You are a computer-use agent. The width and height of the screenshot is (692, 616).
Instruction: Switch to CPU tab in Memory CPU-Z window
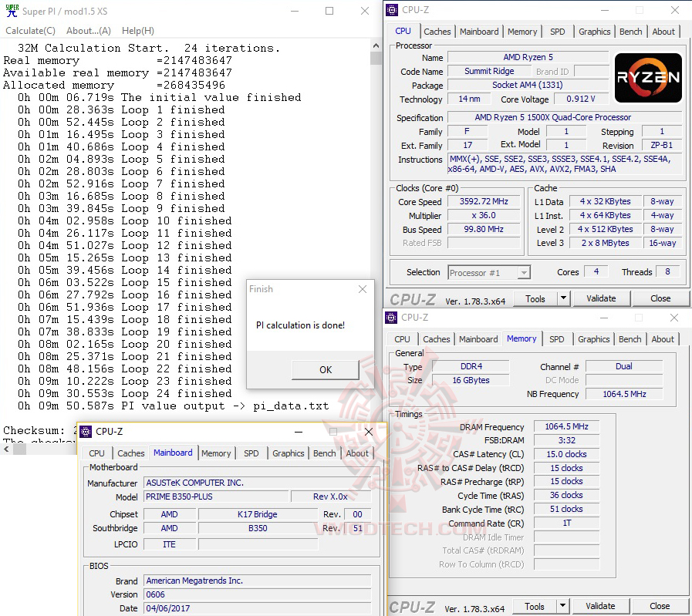402,339
